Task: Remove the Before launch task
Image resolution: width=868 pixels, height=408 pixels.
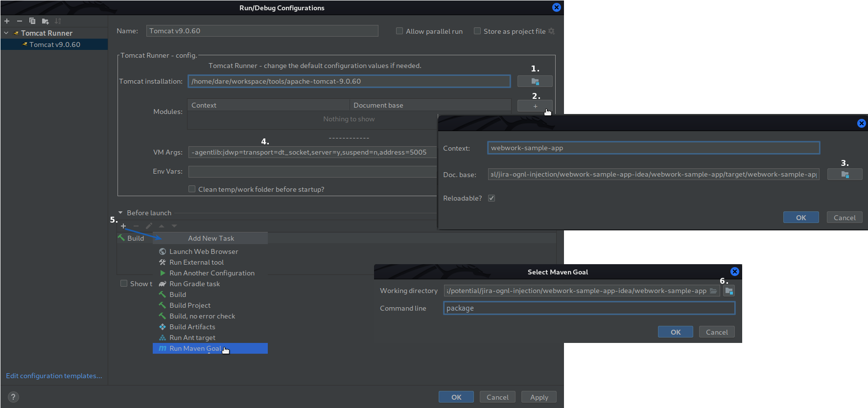Action: [x=136, y=226]
